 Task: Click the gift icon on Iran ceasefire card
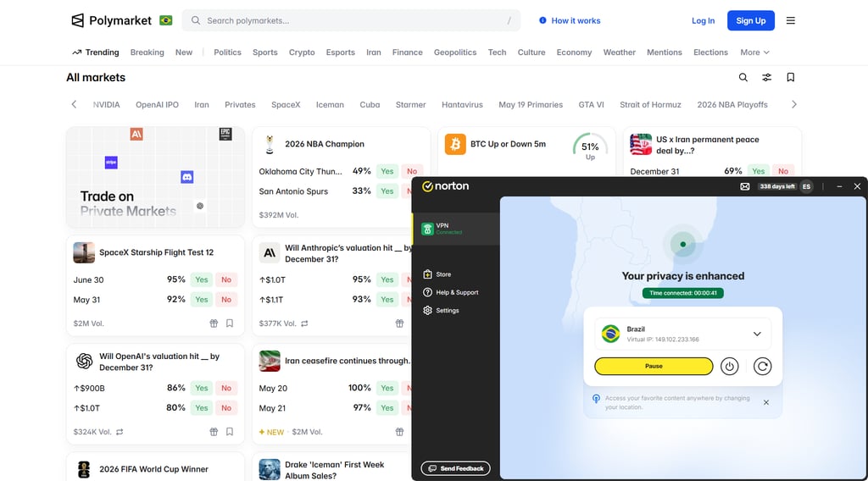click(x=399, y=432)
